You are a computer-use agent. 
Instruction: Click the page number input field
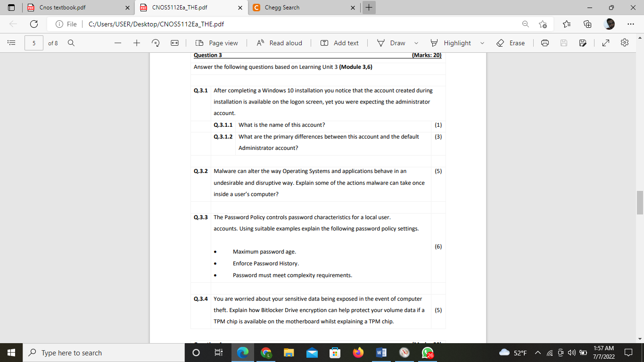pos(33,43)
